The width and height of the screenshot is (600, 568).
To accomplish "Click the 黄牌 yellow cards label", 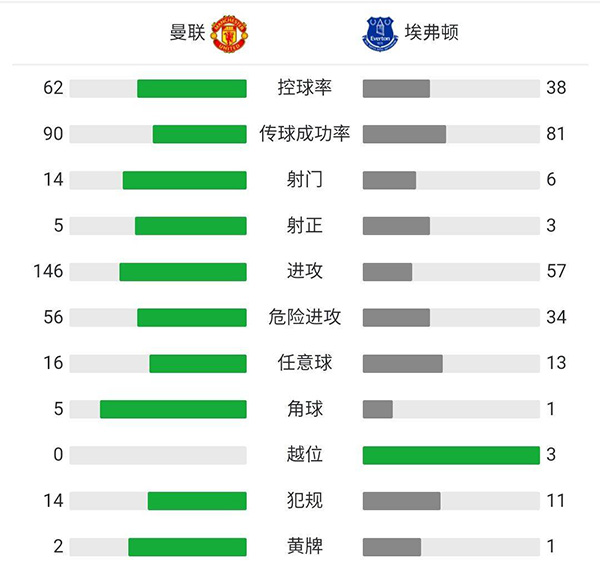I will point(304,546).
